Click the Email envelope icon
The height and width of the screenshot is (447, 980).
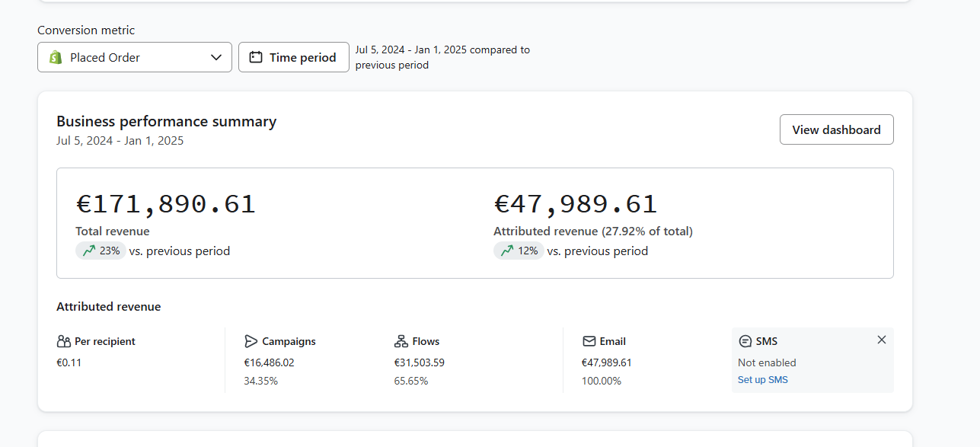coord(589,341)
